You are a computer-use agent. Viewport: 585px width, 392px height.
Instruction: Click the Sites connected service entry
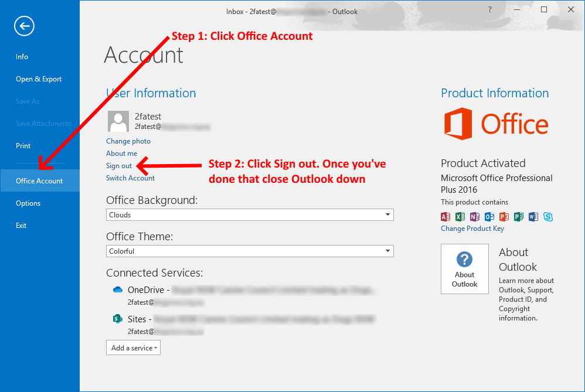tap(244, 325)
